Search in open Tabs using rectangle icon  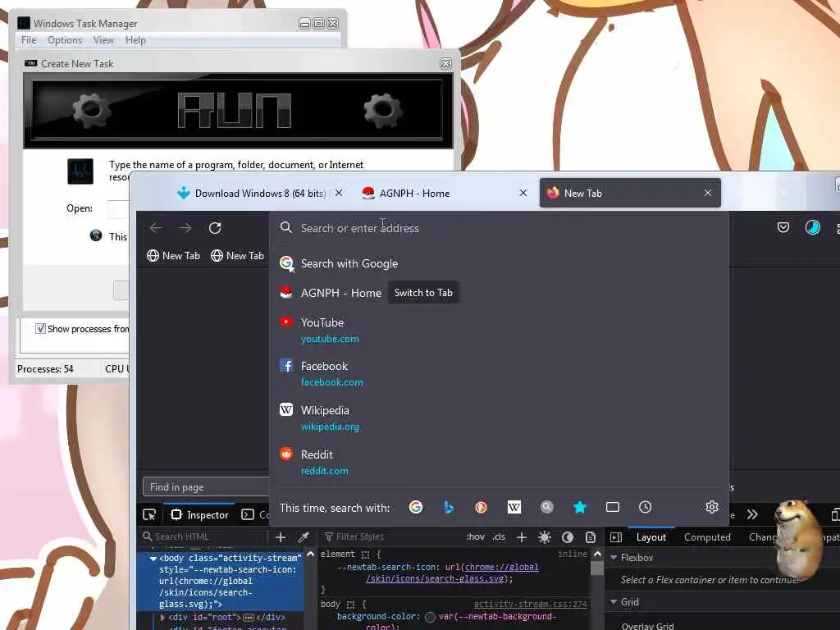[x=612, y=507]
